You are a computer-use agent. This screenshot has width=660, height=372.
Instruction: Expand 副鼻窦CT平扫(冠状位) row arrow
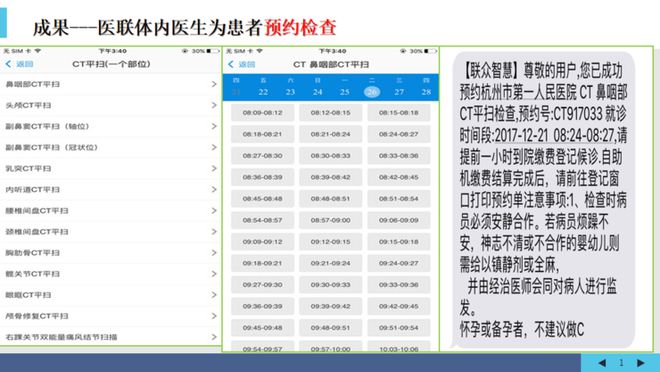point(214,147)
